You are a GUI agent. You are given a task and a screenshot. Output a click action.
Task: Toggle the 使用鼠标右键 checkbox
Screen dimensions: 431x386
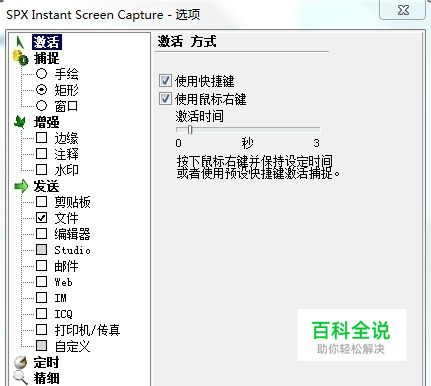tap(165, 99)
